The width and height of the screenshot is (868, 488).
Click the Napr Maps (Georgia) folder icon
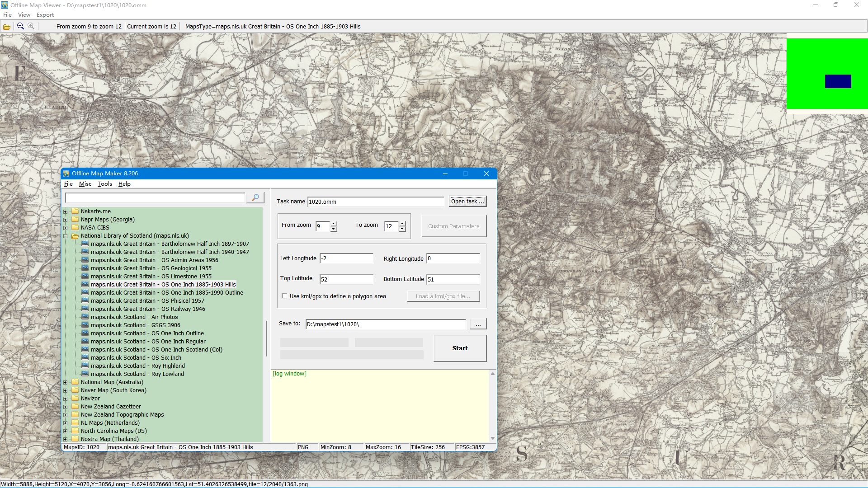click(75, 219)
